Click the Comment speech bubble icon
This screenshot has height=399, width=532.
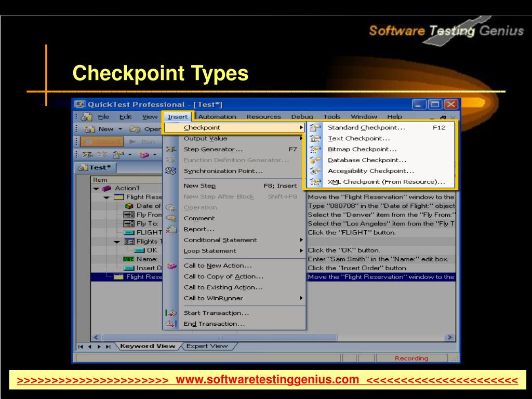pos(171,218)
